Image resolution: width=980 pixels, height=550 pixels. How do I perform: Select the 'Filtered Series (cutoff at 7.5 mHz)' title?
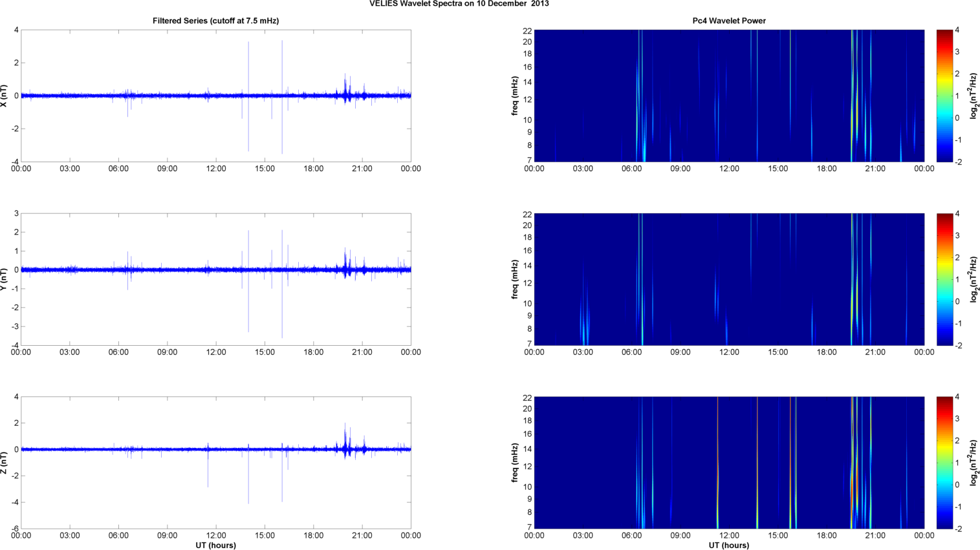tap(215, 21)
